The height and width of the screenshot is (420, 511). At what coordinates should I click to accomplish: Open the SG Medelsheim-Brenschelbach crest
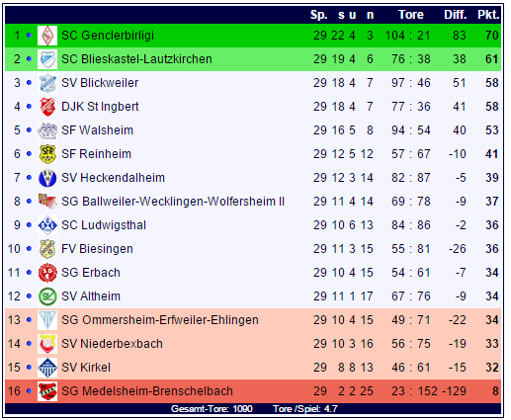[47, 391]
